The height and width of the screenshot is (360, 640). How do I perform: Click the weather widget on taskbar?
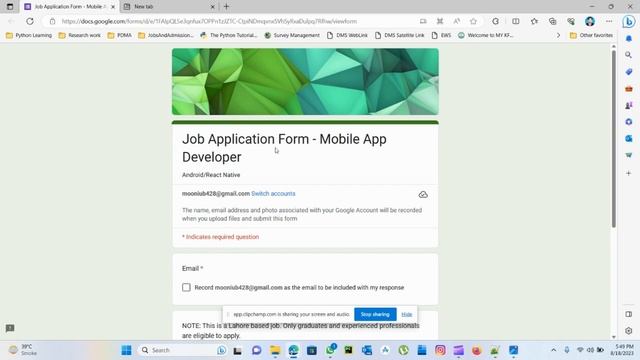pos(23,350)
